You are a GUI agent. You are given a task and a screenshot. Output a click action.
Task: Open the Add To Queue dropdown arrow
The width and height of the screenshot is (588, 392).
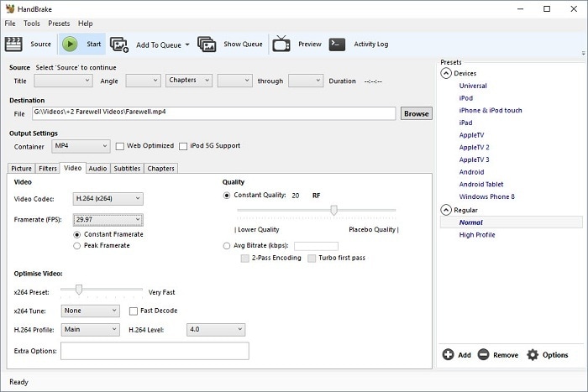(187, 44)
